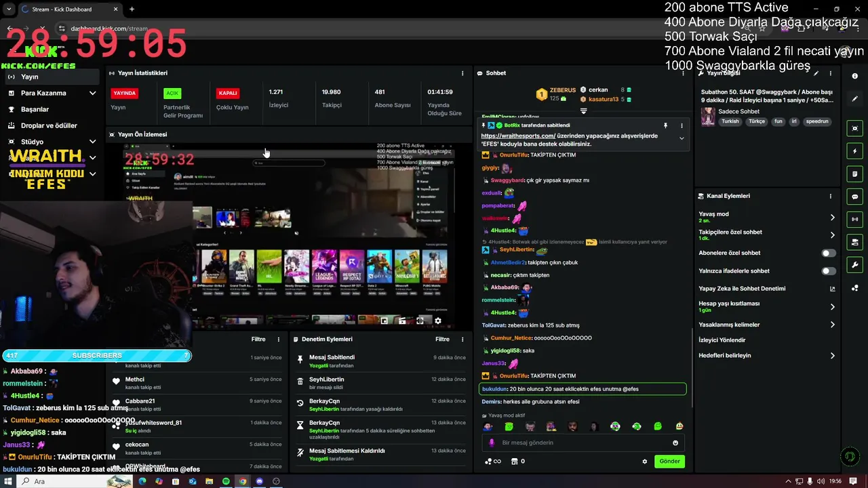
Task: Click the moderation actions icon in right rail
Action: point(855,242)
